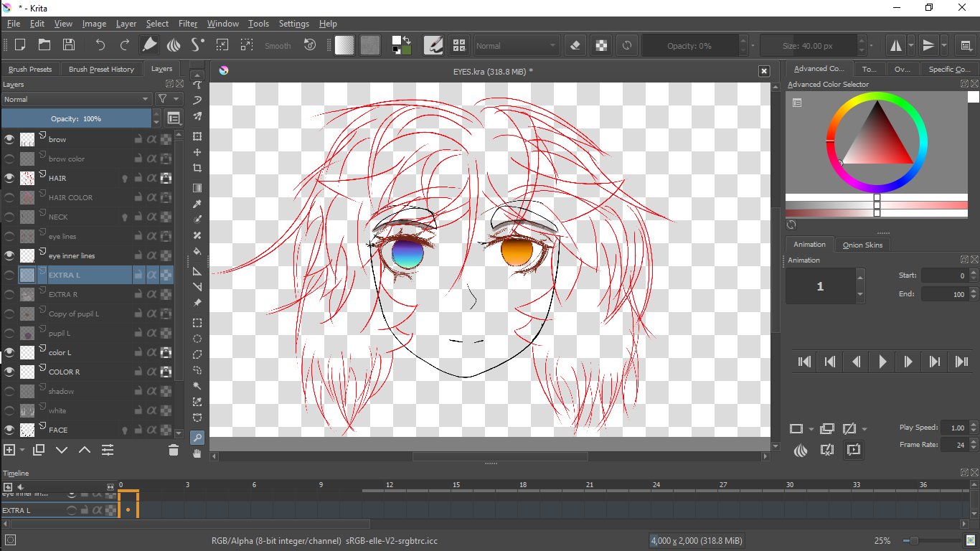The height and width of the screenshot is (551, 980).
Task: Select the Move tool in the toolbox
Action: tap(197, 152)
